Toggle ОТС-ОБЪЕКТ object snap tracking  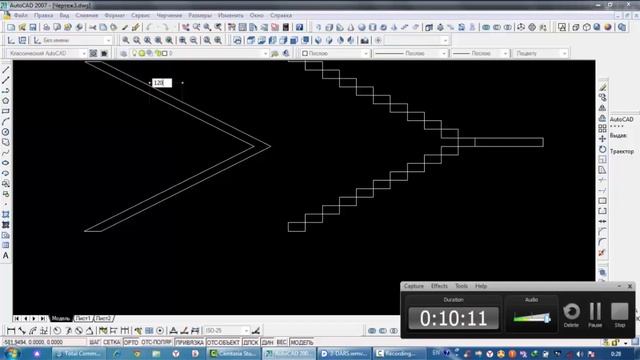click(223, 342)
